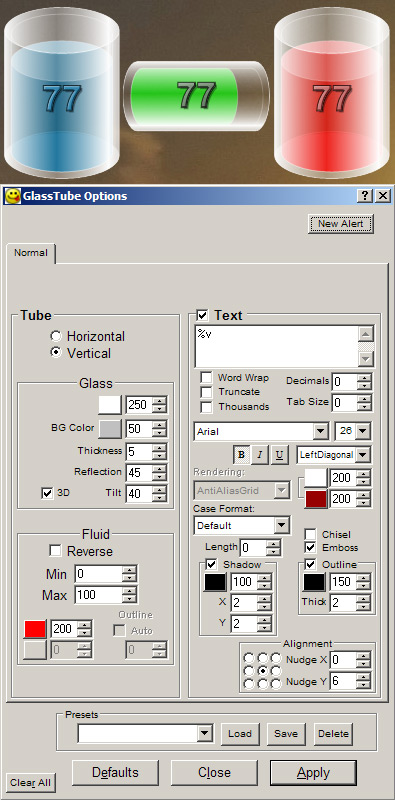Open the LeftDiagonal gradient dropdown
The image size is (395, 800).
click(x=363, y=455)
